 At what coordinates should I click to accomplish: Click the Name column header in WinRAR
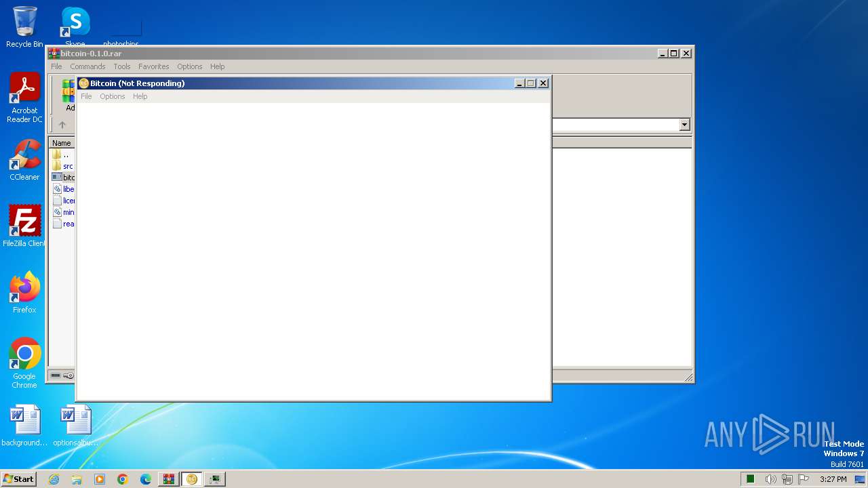62,143
